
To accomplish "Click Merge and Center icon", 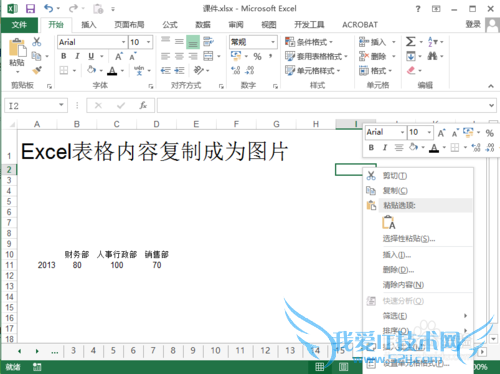I will pos(208,56).
